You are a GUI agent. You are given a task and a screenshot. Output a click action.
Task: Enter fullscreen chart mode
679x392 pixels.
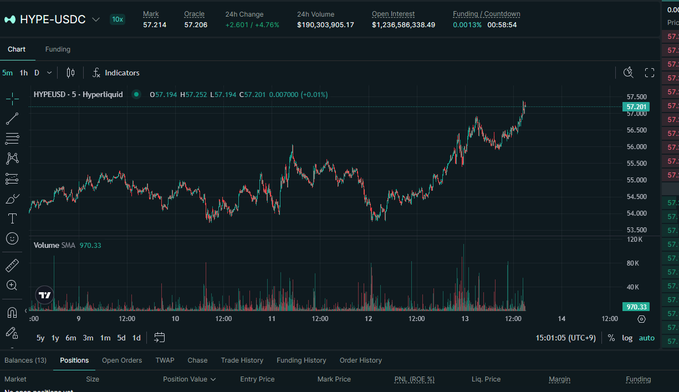point(649,73)
